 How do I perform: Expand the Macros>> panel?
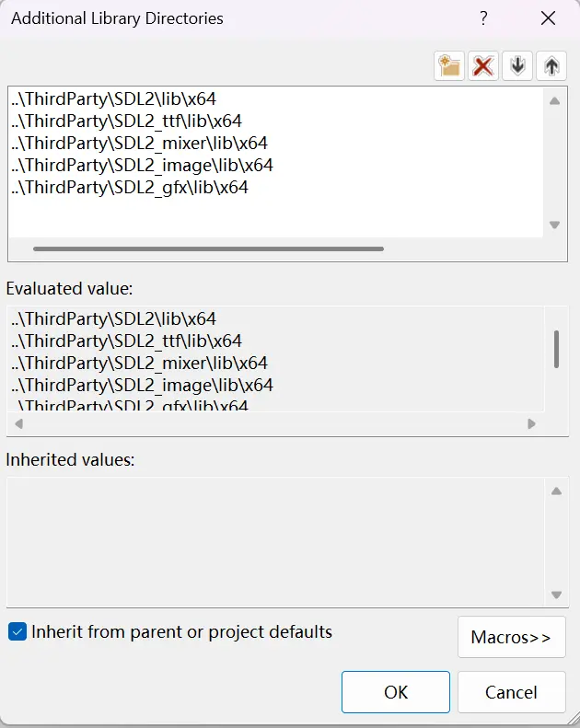[511, 637]
